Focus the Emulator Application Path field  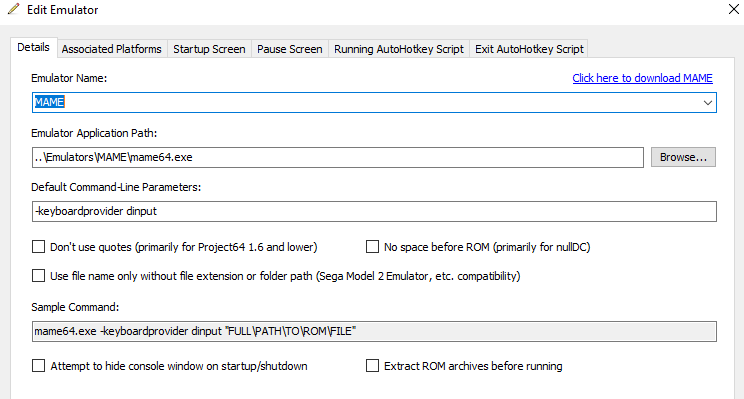point(338,157)
